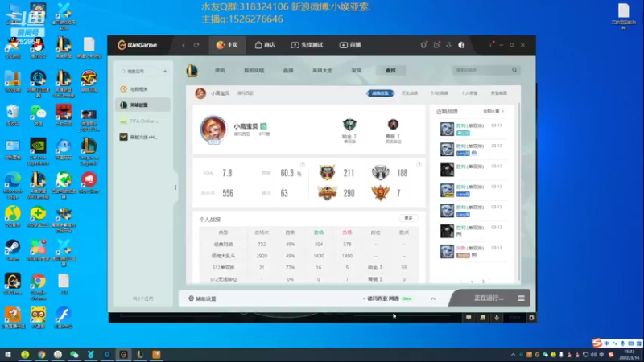Open the 直播 live tab in top bar

[350, 45]
